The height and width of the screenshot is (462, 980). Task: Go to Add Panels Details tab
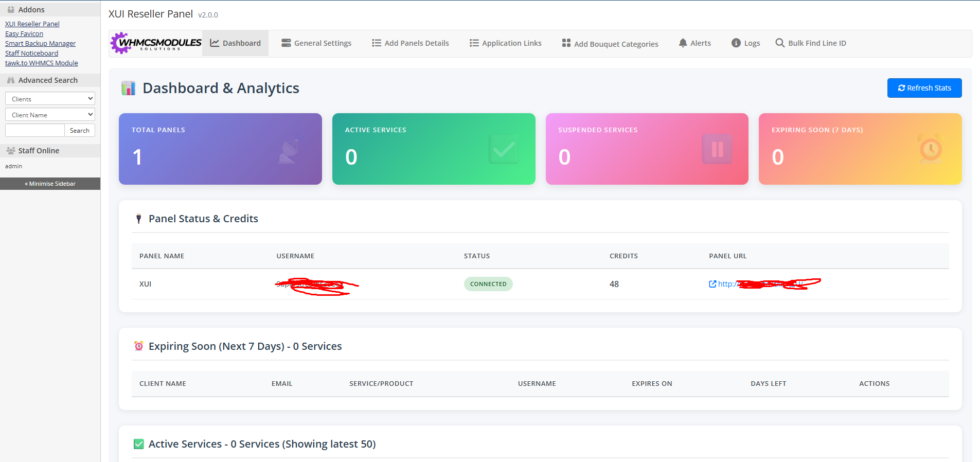(x=411, y=43)
